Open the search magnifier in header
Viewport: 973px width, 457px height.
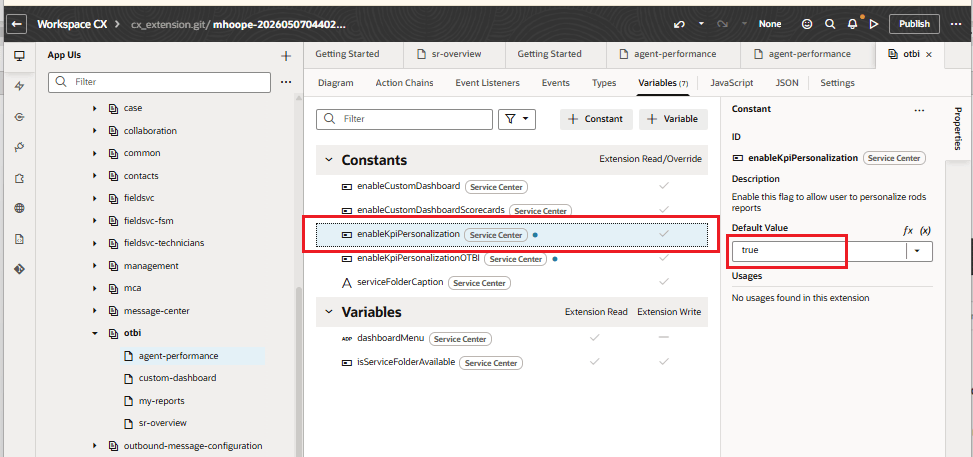pos(830,24)
